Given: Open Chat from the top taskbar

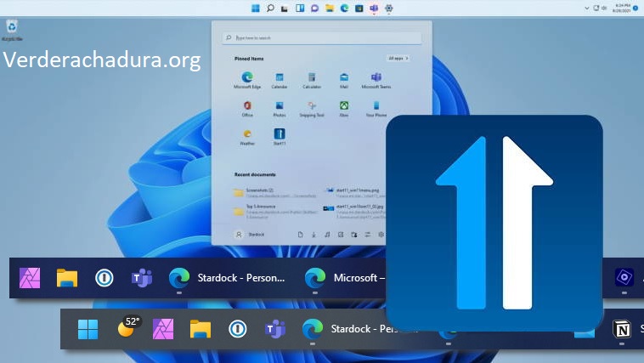Looking at the screenshot, I should coord(314,9).
